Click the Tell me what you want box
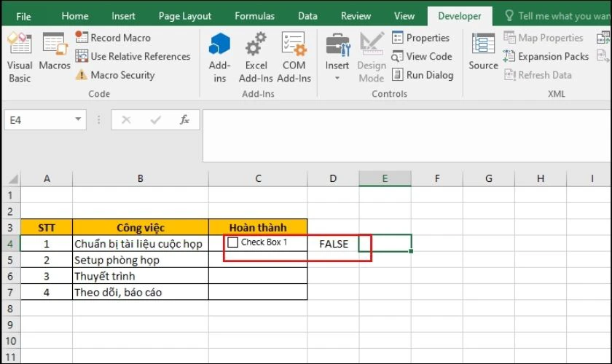 click(557, 16)
